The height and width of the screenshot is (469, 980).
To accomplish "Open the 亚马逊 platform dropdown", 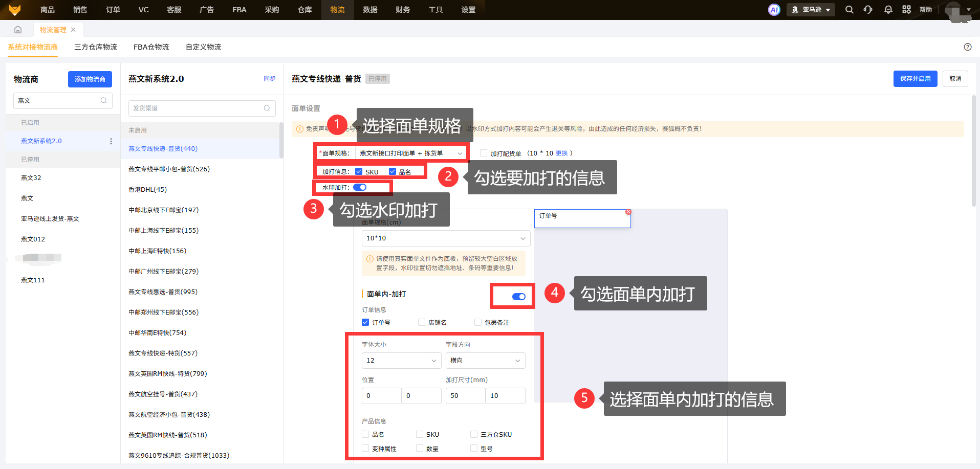I will (x=811, y=10).
